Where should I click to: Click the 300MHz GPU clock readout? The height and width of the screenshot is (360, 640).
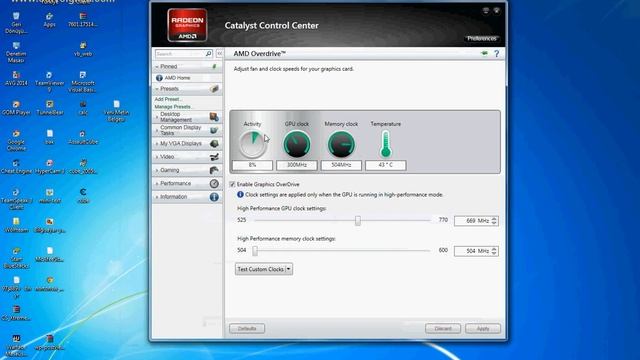297,165
